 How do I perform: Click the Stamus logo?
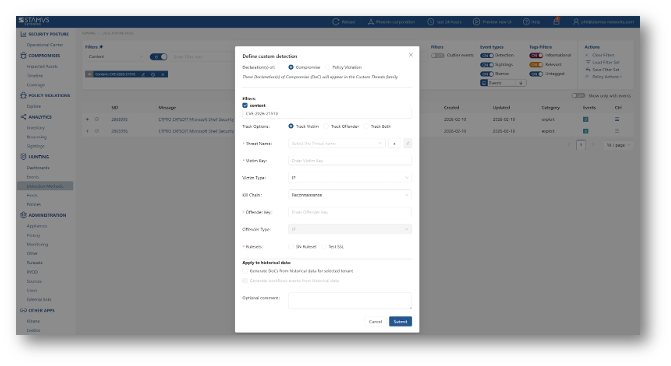coord(34,21)
